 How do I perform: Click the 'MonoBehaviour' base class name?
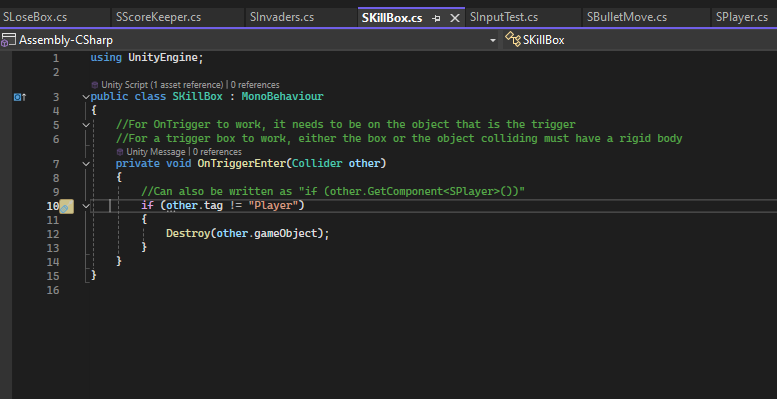coord(282,96)
